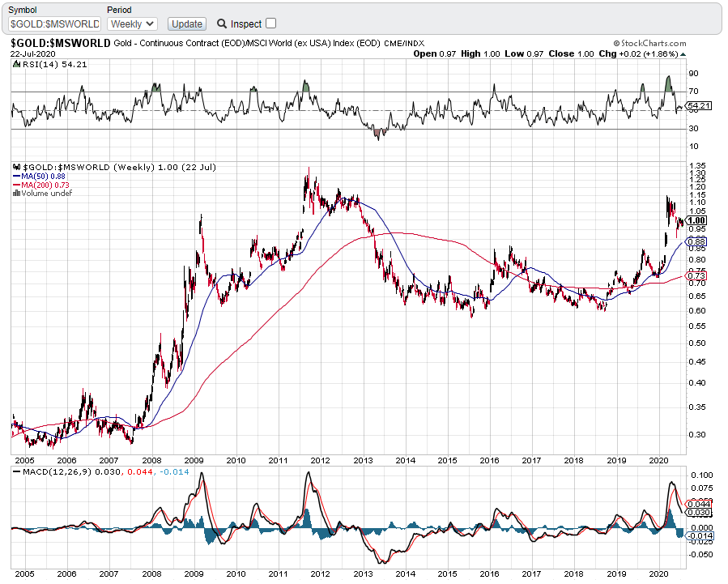Select the Inspect magnifier icon
The height and width of the screenshot is (584, 728).
tap(221, 23)
